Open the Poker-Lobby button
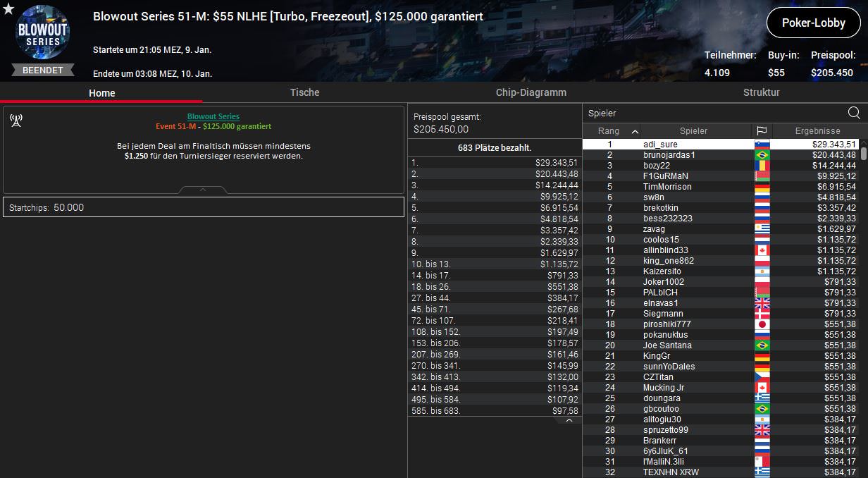This screenshot has height=478, width=868. click(x=813, y=23)
